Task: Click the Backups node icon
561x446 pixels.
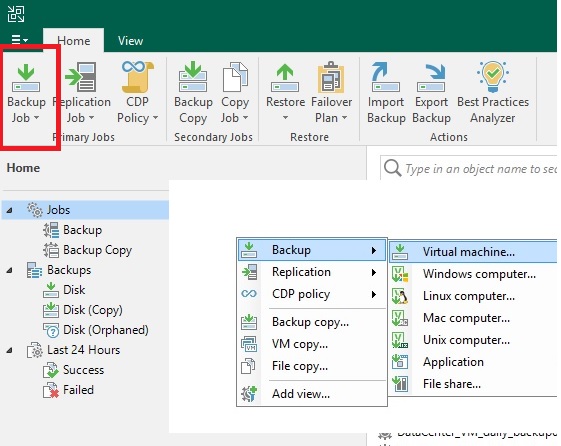Action: tap(34, 270)
